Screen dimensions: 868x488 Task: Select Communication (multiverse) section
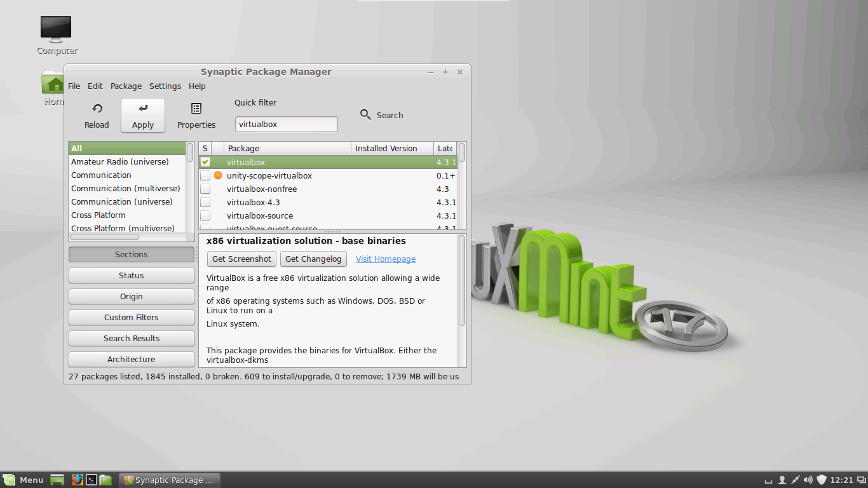pos(127,188)
